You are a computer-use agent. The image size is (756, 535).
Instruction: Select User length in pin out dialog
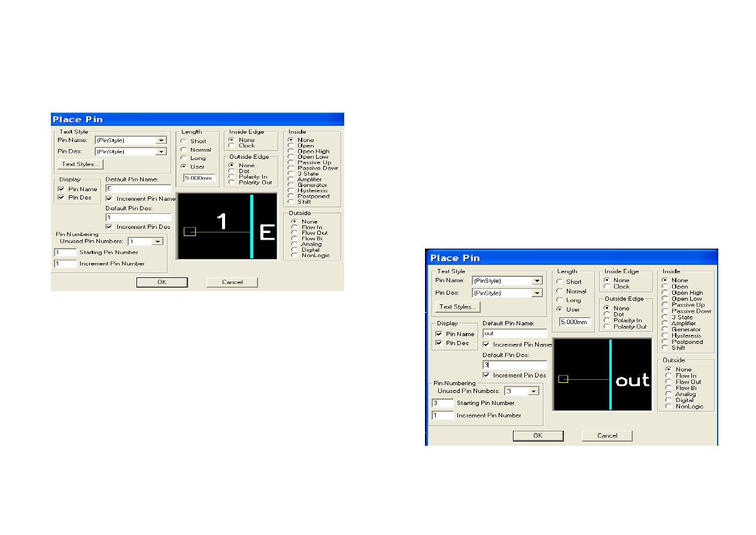pos(560,310)
